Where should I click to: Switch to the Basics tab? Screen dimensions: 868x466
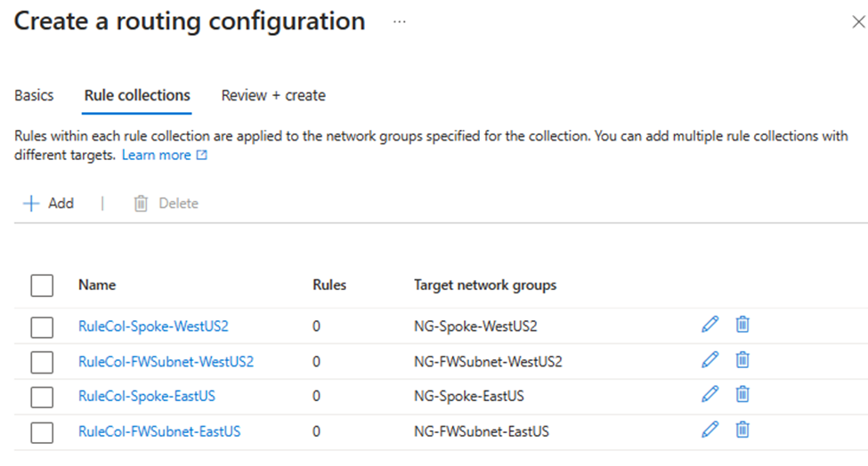click(x=34, y=96)
